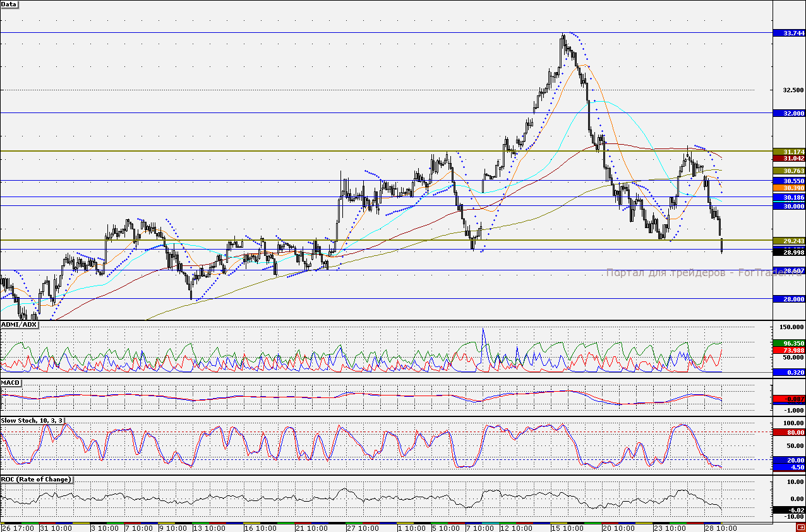Viewport: 806px width, 532px height.
Task: Click the ForTrader.ru watermark text
Action: point(695,273)
